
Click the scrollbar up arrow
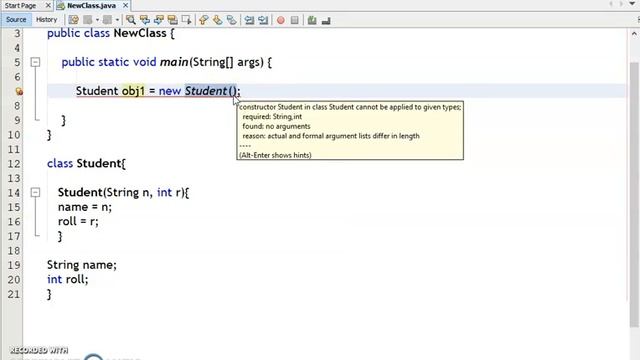click(x=633, y=34)
